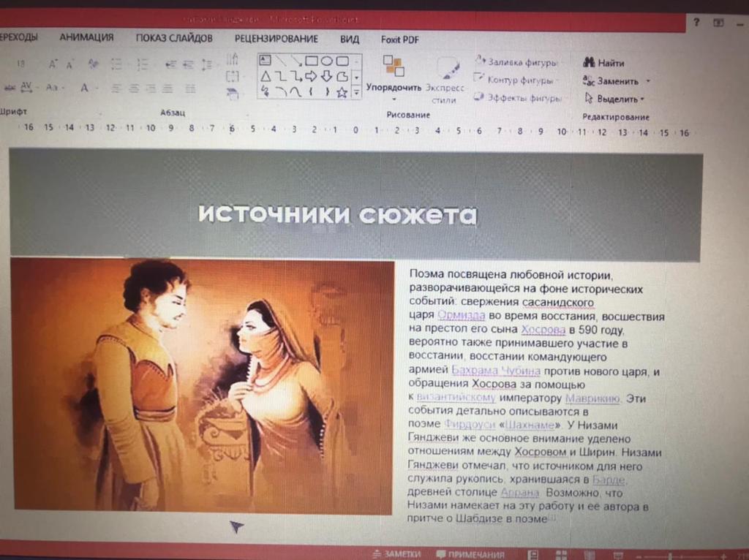This screenshot has height=560, width=749.
Task: Toggle numbered list formatting
Action: tap(143, 64)
